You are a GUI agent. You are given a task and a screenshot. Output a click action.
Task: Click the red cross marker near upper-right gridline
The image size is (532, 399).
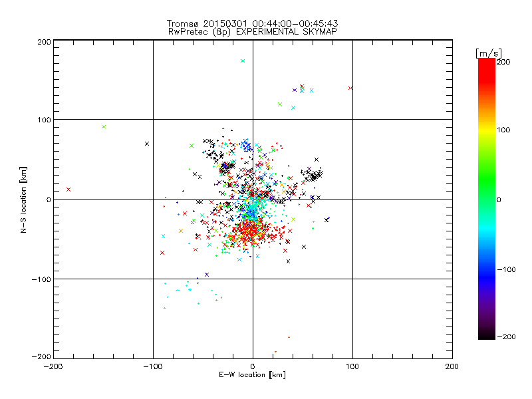click(x=350, y=88)
